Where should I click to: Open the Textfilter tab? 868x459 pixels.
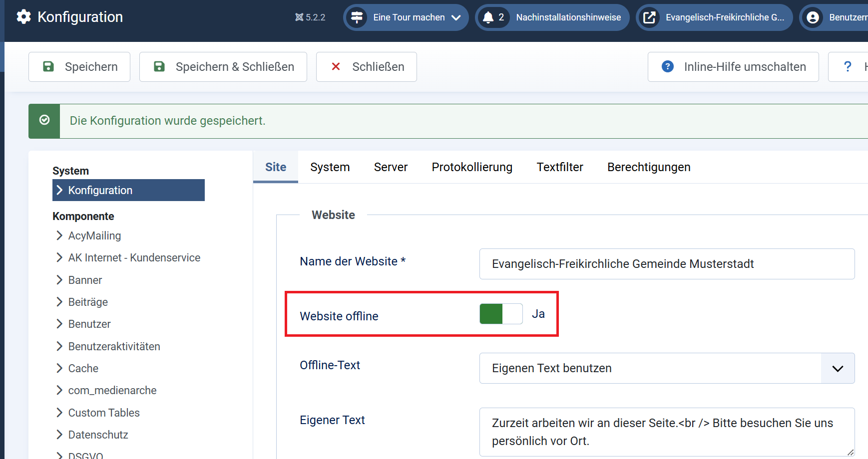[559, 167]
